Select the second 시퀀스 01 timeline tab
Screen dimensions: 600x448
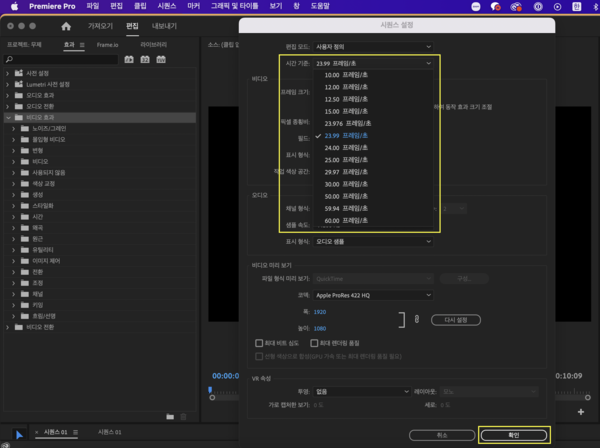[109, 432]
